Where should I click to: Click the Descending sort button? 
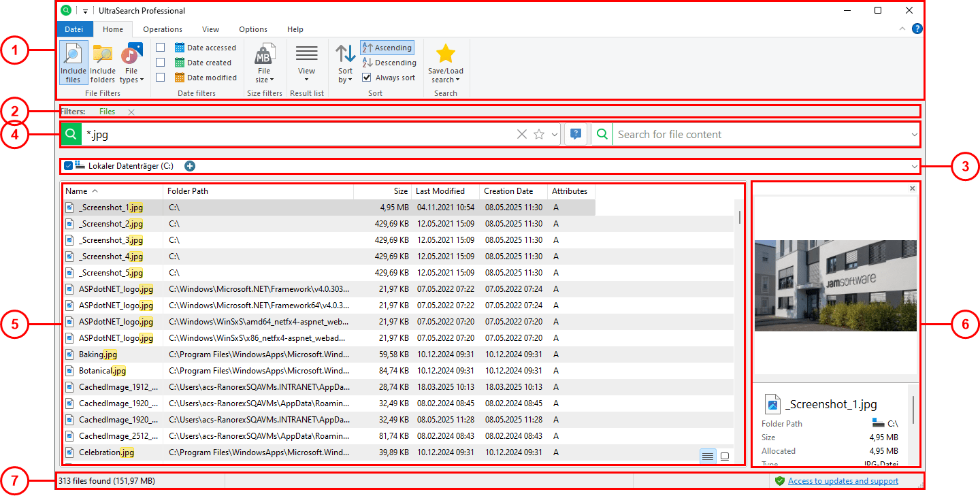coord(389,62)
